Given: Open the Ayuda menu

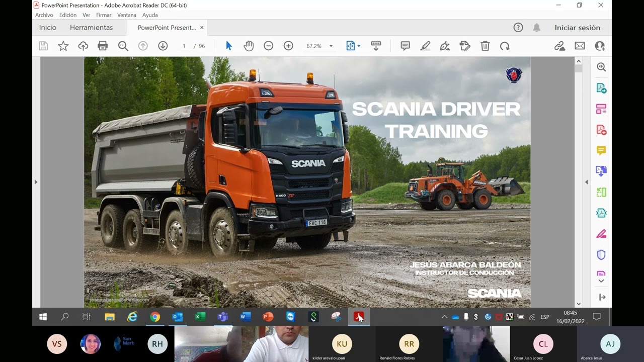Looking at the screenshot, I should (150, 15).
